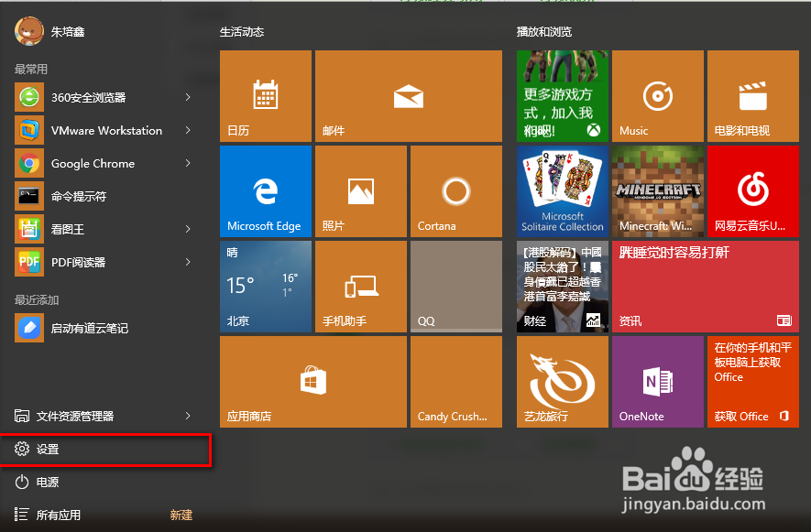Expand VMware Workstation jump list arrow
This screenshot has width=811, height=532.
click(x=188, y=130)
